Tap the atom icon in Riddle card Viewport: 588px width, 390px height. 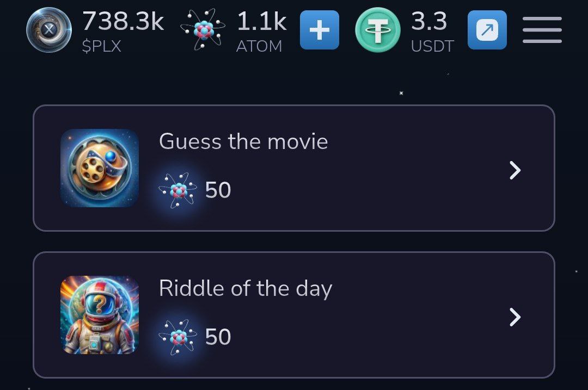tap(178, 337)
